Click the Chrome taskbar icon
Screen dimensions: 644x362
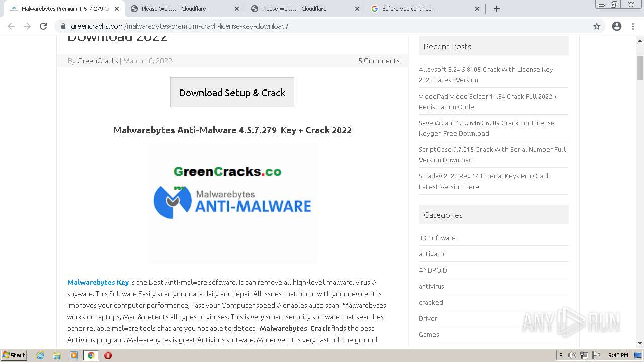(x=91, y=355)
